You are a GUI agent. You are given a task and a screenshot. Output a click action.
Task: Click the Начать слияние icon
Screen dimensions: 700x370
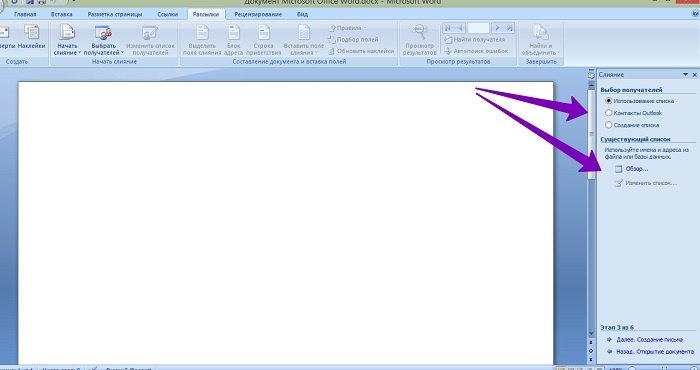click(x=67, y=33)
